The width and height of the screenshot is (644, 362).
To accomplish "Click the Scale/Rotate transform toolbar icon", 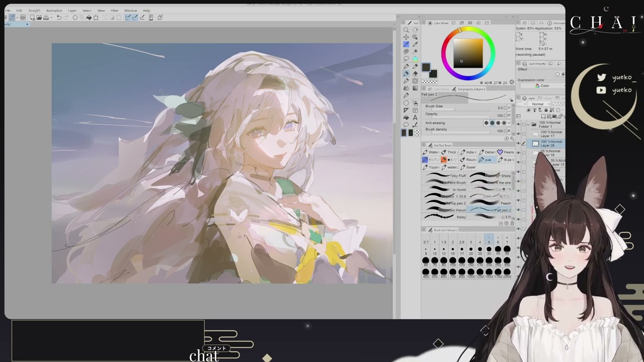I will point(96,18).
